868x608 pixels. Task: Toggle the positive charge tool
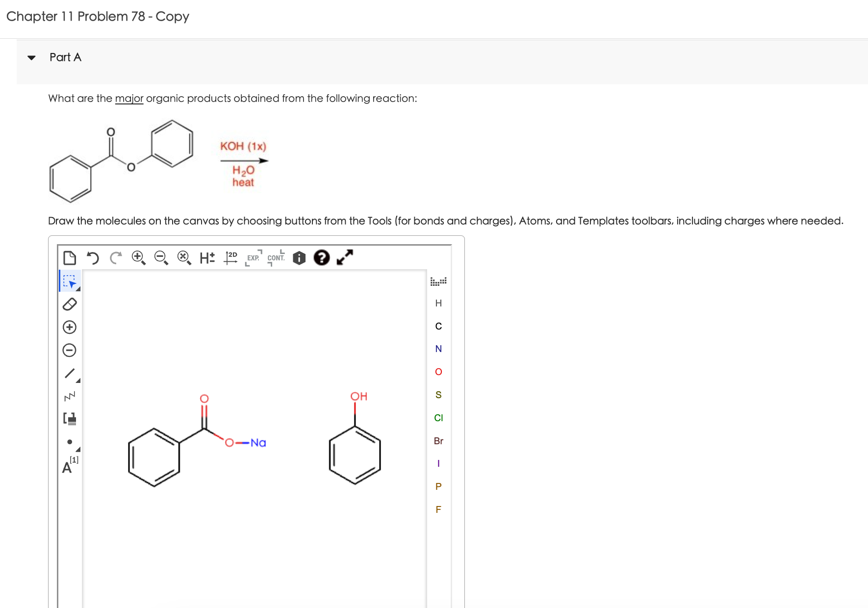[70, 327]
